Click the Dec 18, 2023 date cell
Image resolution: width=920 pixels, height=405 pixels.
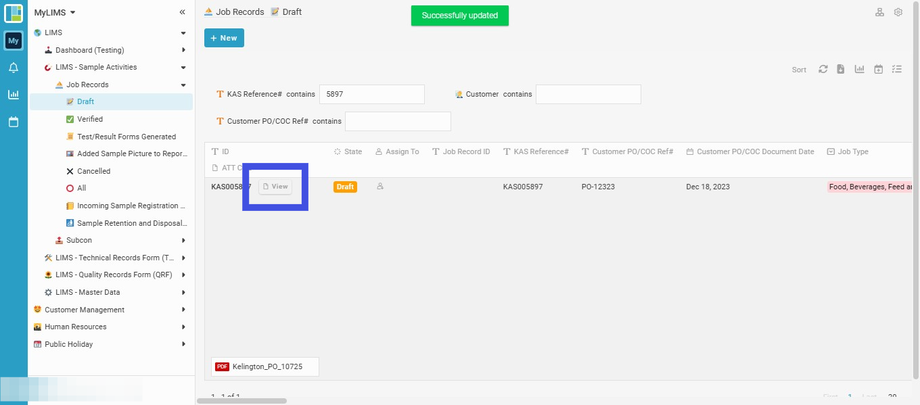[x=709, y=187]
